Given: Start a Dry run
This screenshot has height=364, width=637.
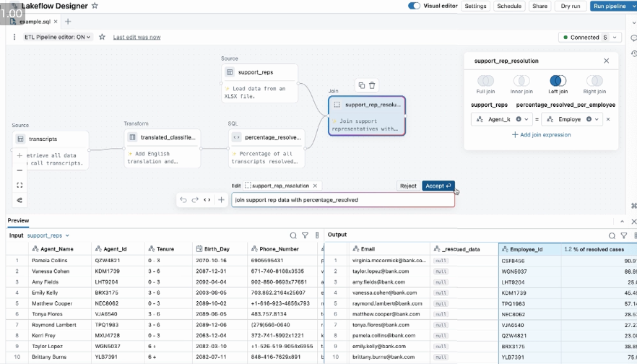Looking at the screenshot, I should coord(571,6).
